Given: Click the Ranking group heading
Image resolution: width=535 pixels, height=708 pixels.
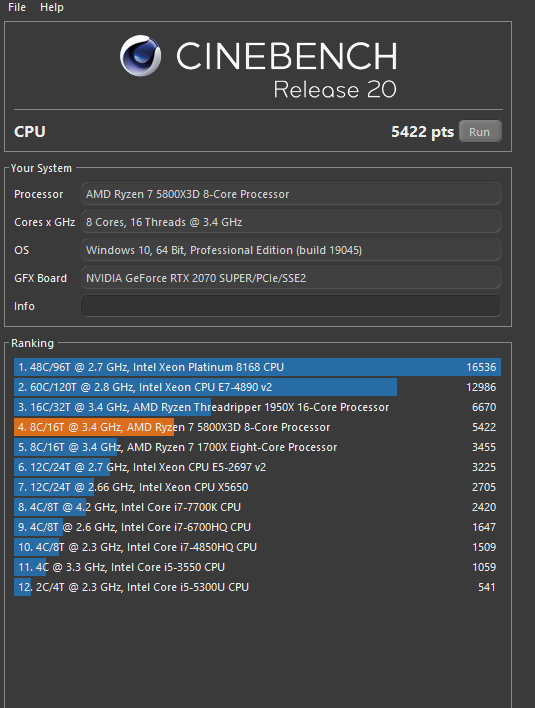Looking at the screenshot, I should (32, 343).
